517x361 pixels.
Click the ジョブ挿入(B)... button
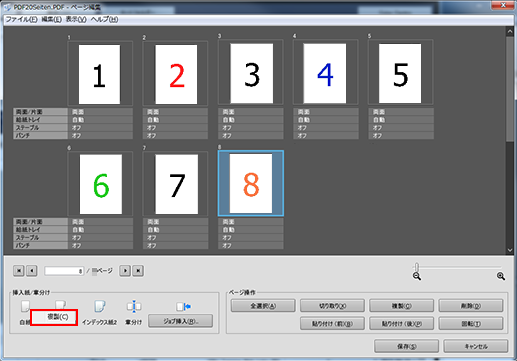(180, 321)
